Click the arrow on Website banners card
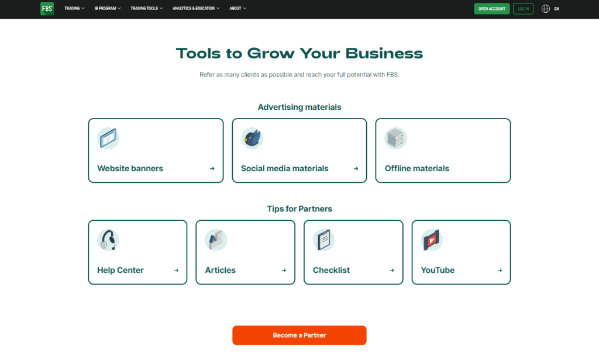This screenshot has height=364, width=599. (x=212, y=169)
